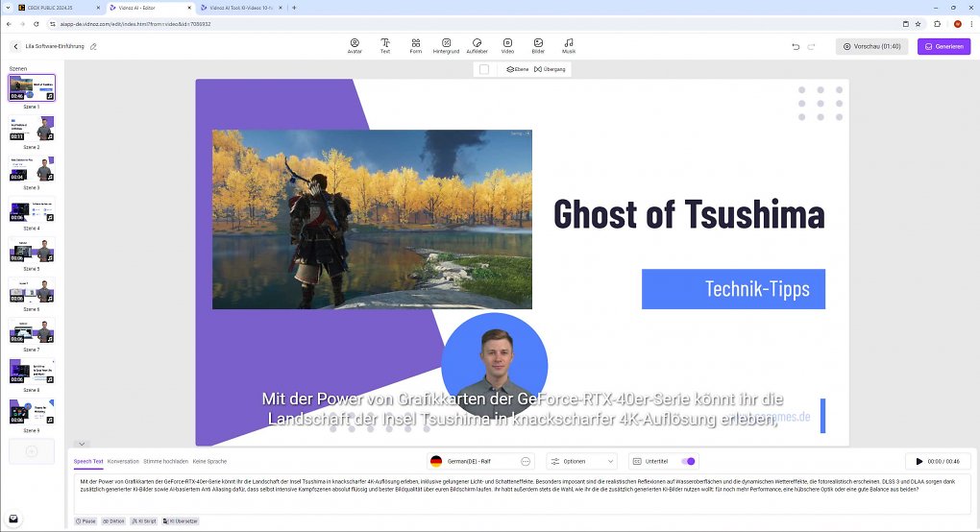
Task: Click the Vorschau (01:40) preview button
Action: [x=871, y=46]
